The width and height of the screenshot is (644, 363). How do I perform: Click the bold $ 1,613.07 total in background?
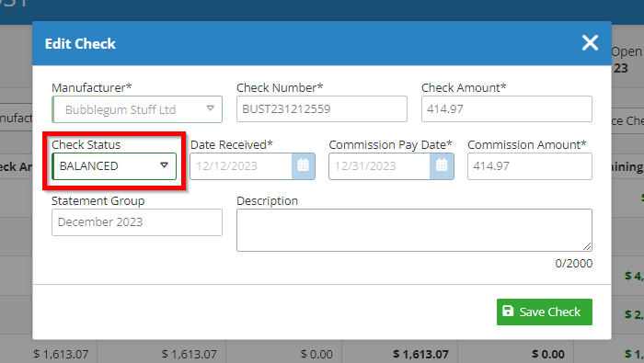pyautogui.click(x=420, y=354)
